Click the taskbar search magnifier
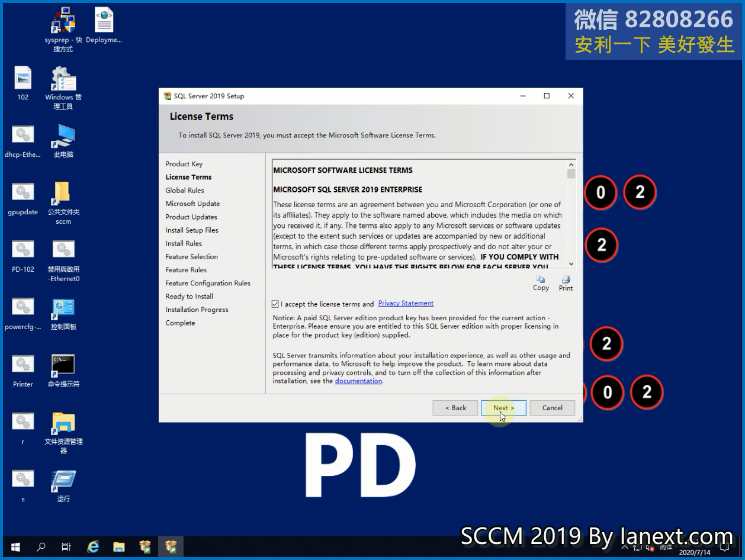This screenshot has height=560, width=745. [41, 547]
